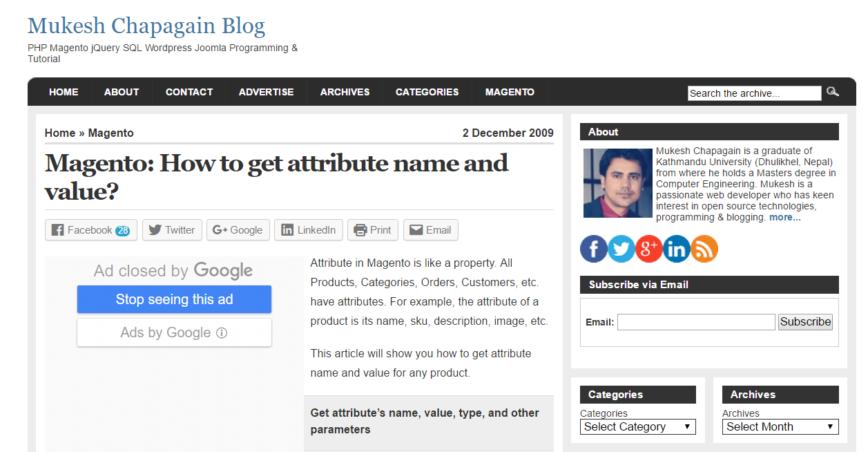Go to Home breadcrumb link

click(60, 133)
